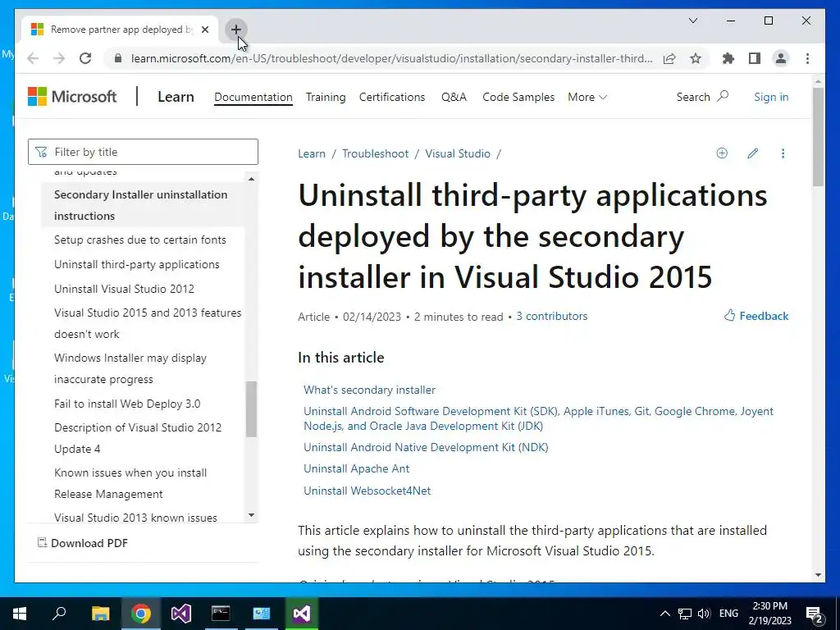
Task: Show hidden system tray icons
Action: [664, 614]
